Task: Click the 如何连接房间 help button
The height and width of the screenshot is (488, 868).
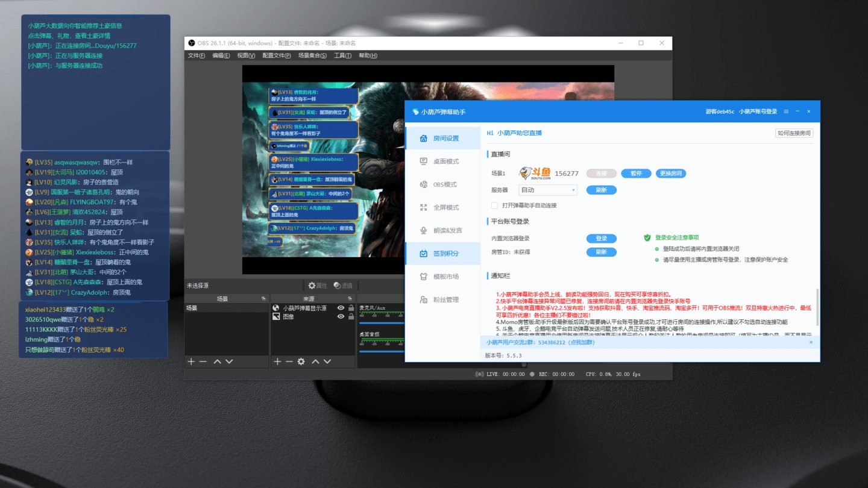Action: click(x=794, y=133)
